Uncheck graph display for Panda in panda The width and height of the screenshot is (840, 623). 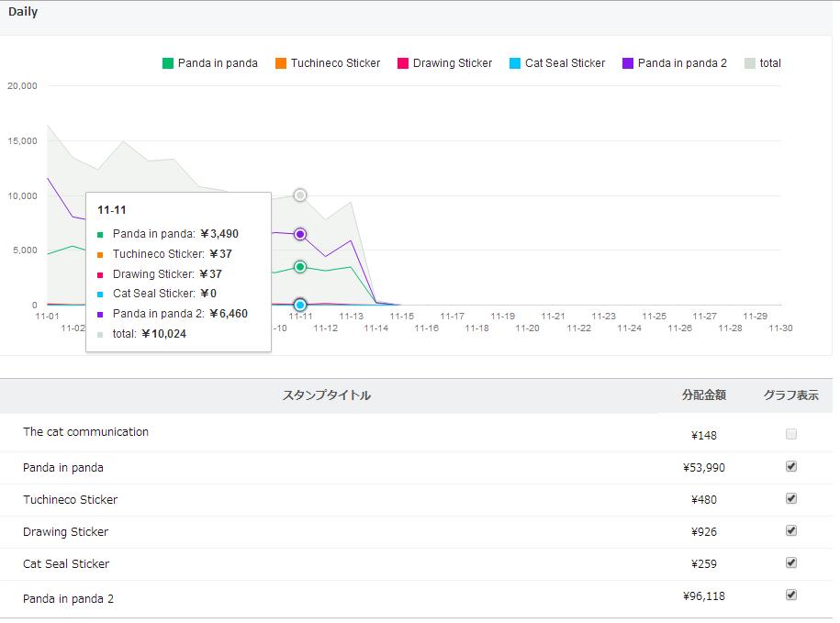791,467
